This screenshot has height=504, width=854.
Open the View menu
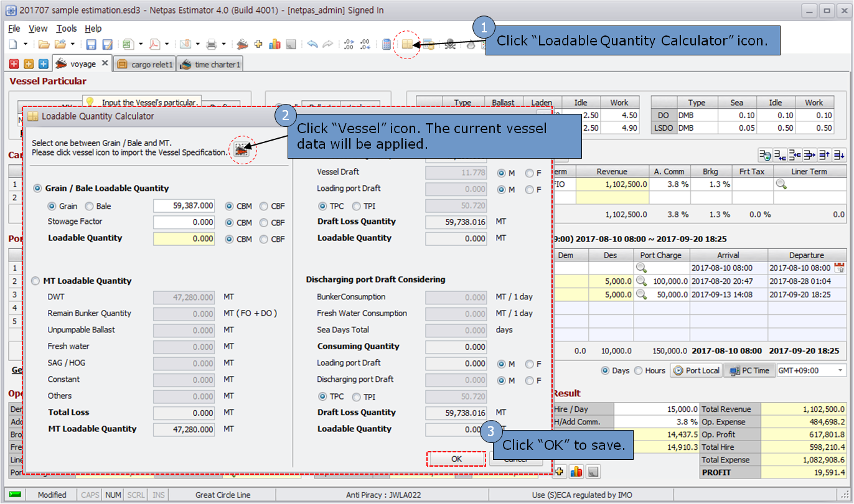[x=38, y=29]
